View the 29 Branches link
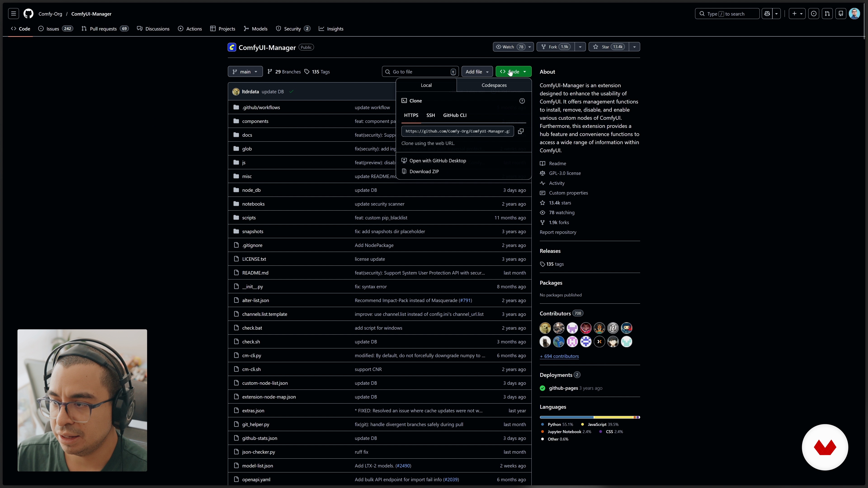The width and height of the screenshot is (868, 488). tap(284, 72)
